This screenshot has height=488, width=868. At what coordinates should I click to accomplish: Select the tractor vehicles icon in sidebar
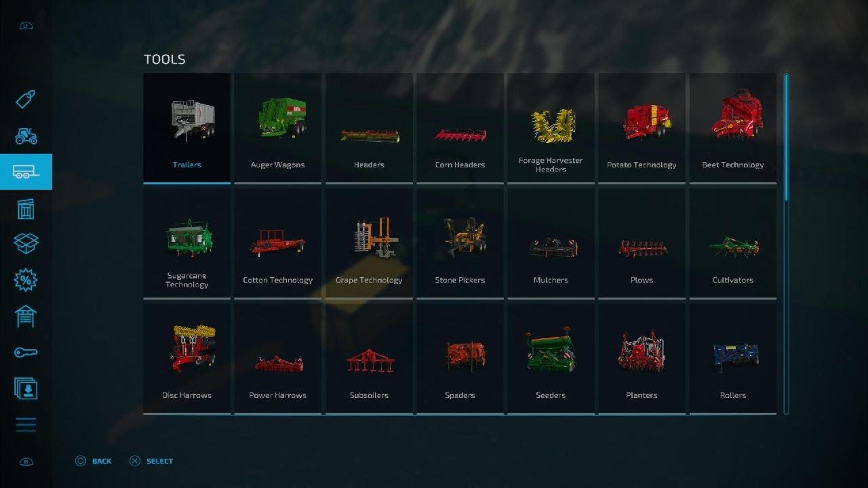click(x=26, y=136)
